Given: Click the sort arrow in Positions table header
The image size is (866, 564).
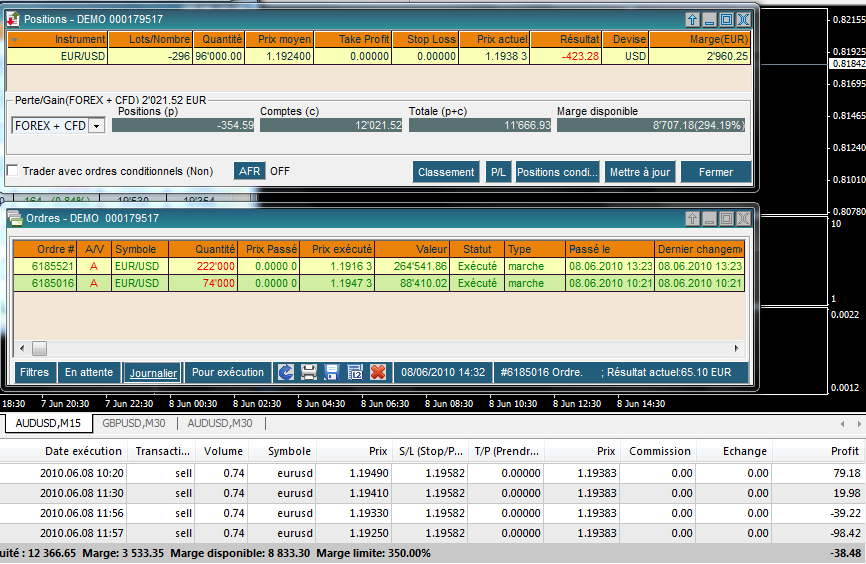Looking at the screenshot, I should [14, 40].
